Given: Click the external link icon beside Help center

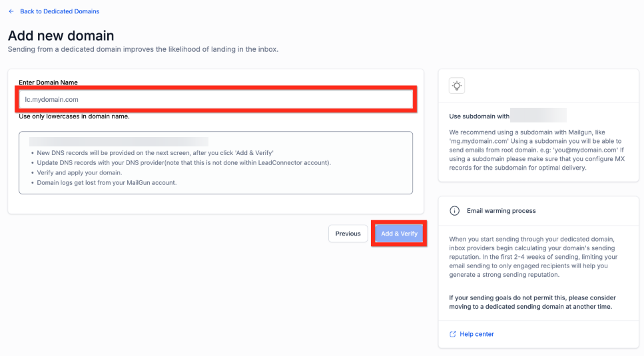Looking at the screenshot, I should [x=453, y=334].
